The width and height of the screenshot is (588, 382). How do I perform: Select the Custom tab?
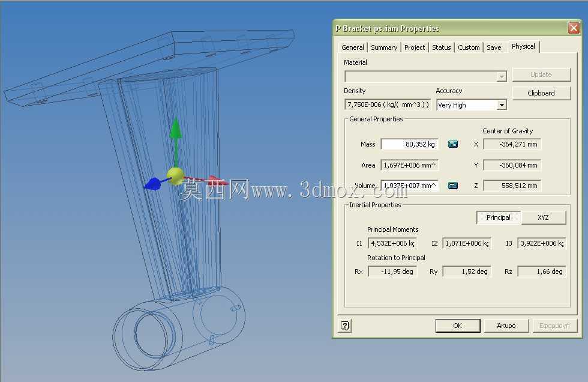(469, 47)
